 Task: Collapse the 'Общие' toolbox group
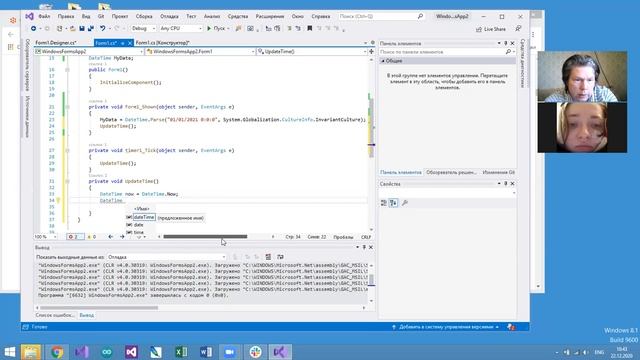point(383,61)
